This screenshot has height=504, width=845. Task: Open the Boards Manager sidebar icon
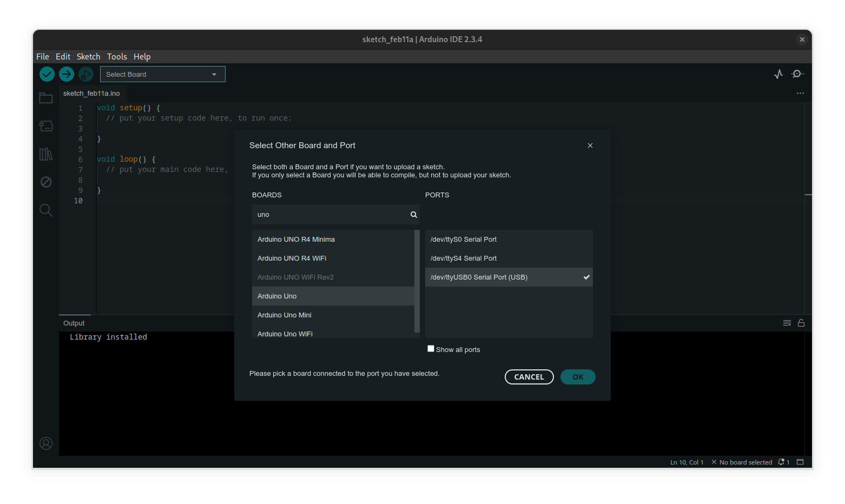46,126
